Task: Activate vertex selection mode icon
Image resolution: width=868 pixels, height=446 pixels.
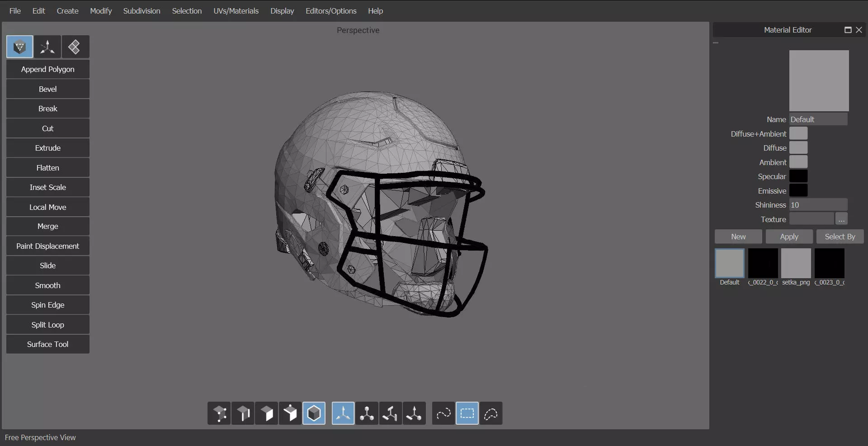Action: (219, 413)
